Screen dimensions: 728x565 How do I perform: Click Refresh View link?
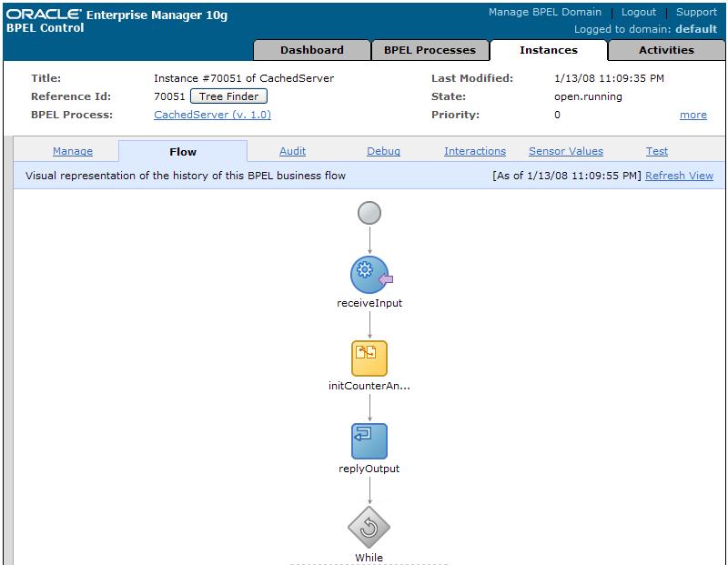point(679,176)
